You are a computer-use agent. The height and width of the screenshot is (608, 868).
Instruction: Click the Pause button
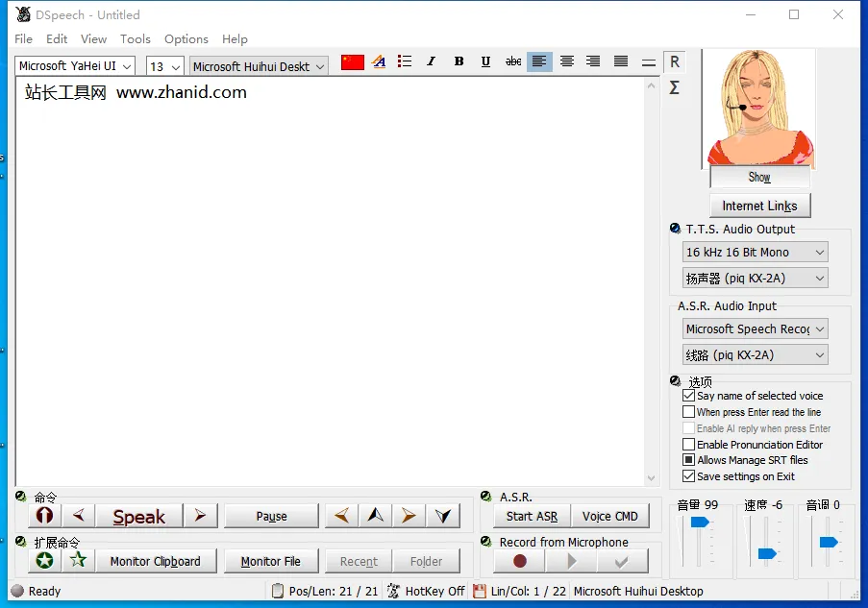[271, 516]
